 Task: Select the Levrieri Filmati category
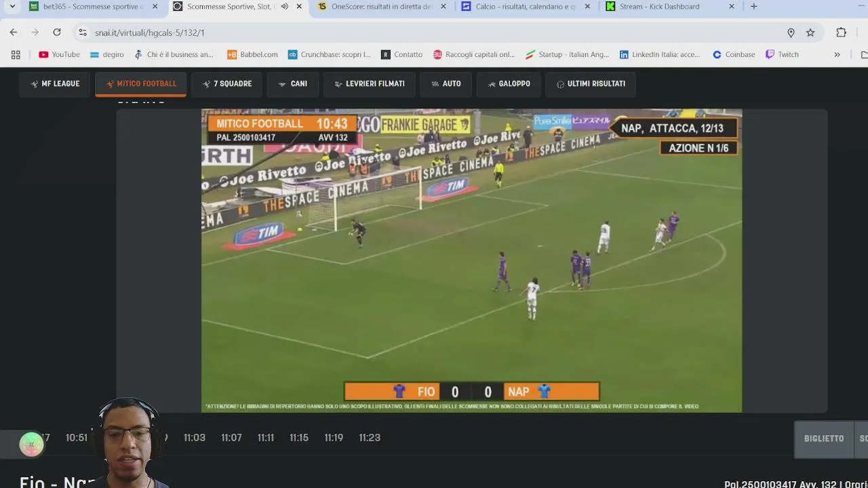370,84
